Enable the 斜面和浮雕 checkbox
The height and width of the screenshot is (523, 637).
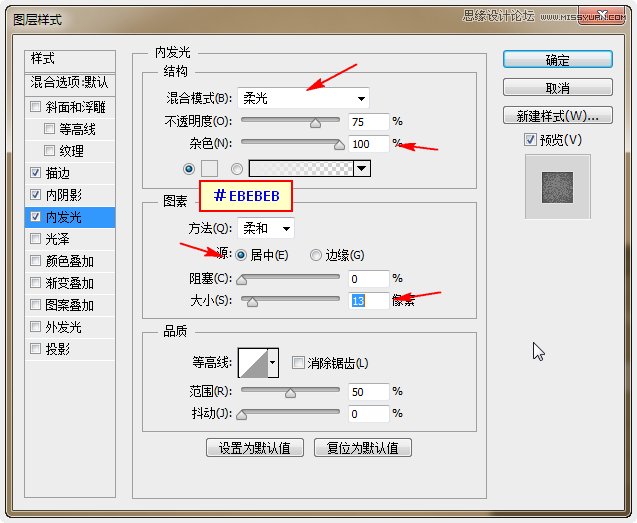(36, 107)
